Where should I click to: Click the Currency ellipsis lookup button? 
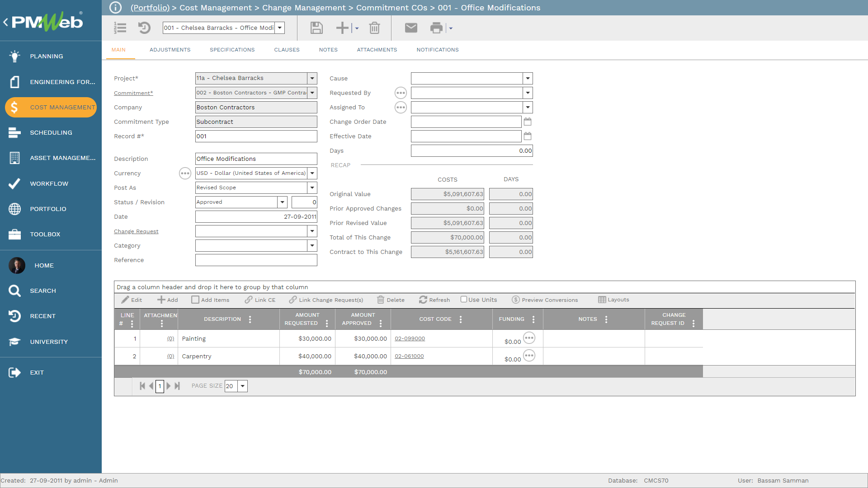pos(185,174)
